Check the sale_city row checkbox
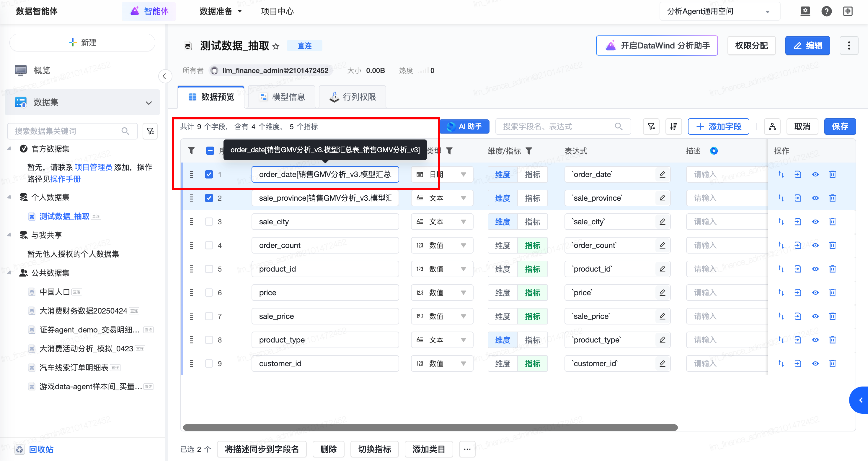The image size is (868, 461). [x=209, y=222]
